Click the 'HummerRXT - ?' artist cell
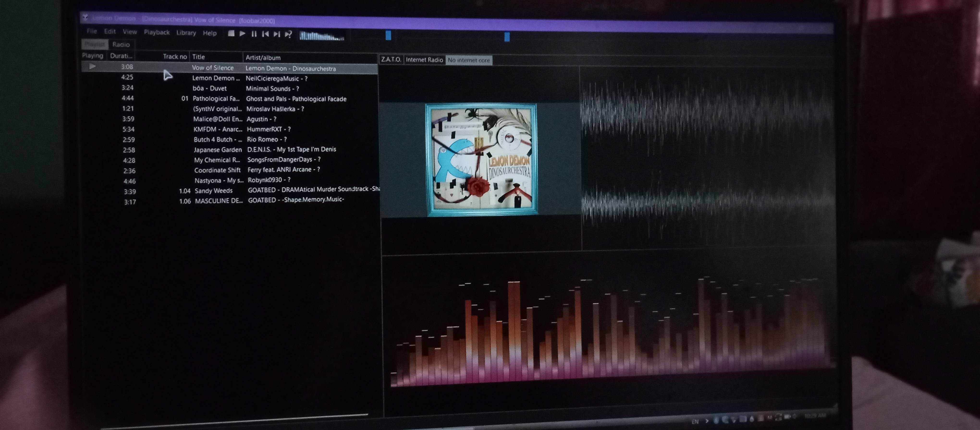 [269, 129]
